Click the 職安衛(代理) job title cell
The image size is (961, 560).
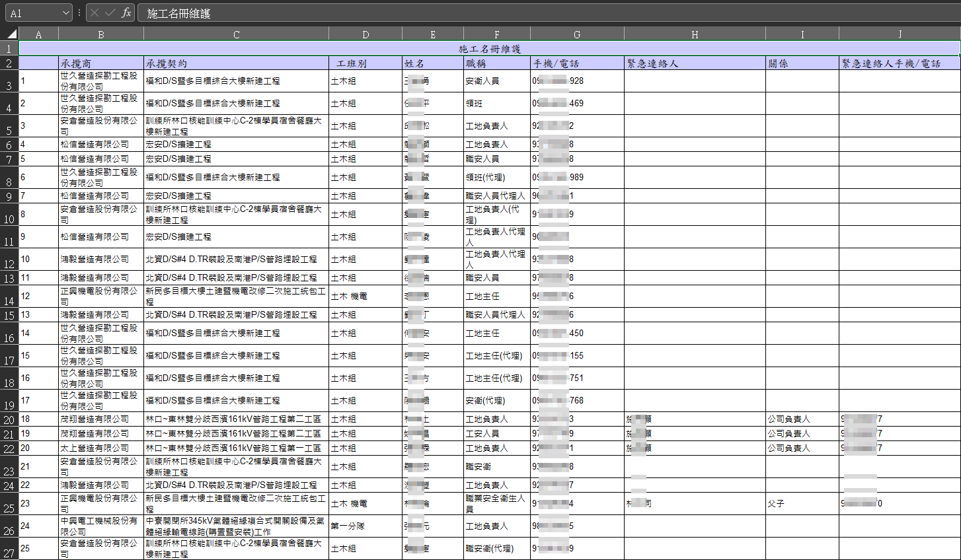(x=497, y=549)
